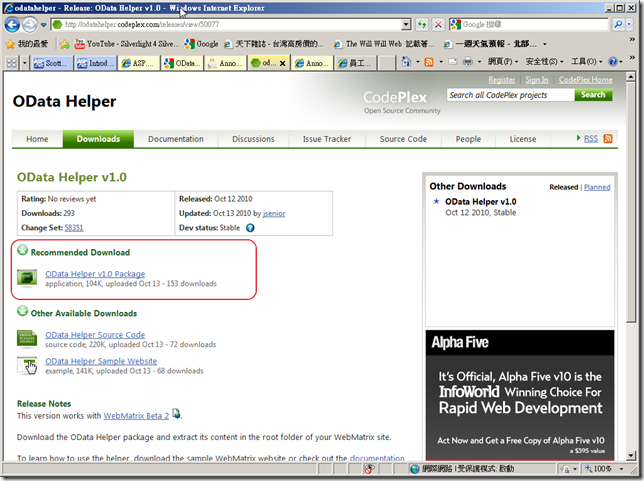The height and width of the screenshot is (481, 644).
Task: Print the page with printer icon
Action: pyautogui.click(x=468, y=62)
